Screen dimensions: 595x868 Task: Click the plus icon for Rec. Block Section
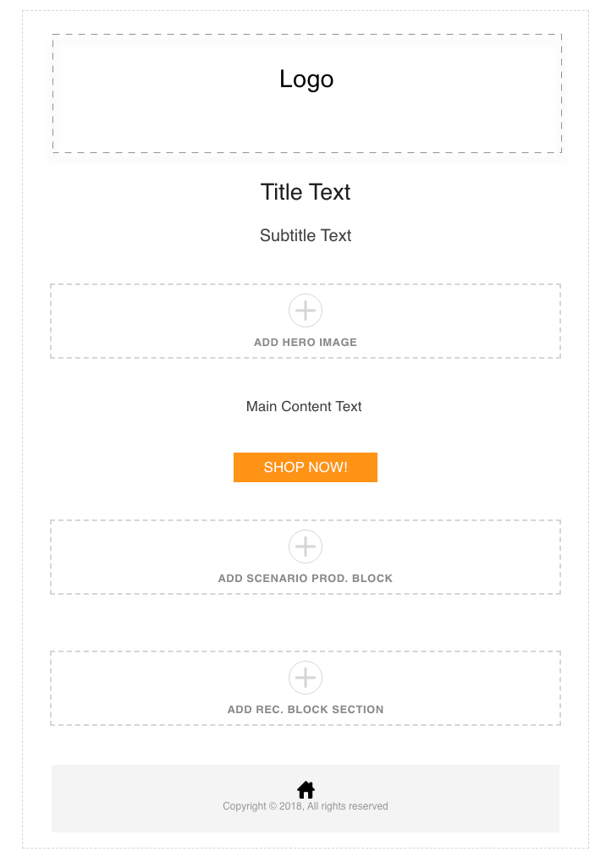click(x=306, y=678)
